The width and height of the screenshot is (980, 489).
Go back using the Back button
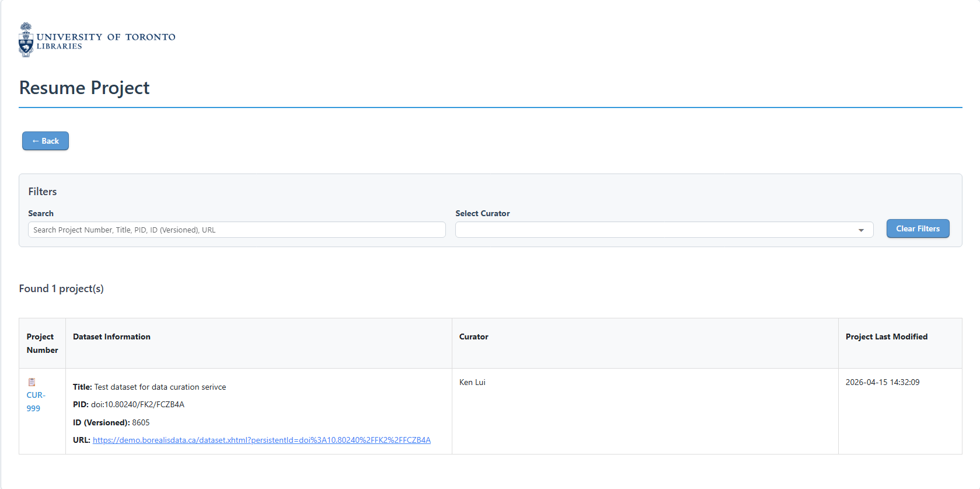coord(46,141)
